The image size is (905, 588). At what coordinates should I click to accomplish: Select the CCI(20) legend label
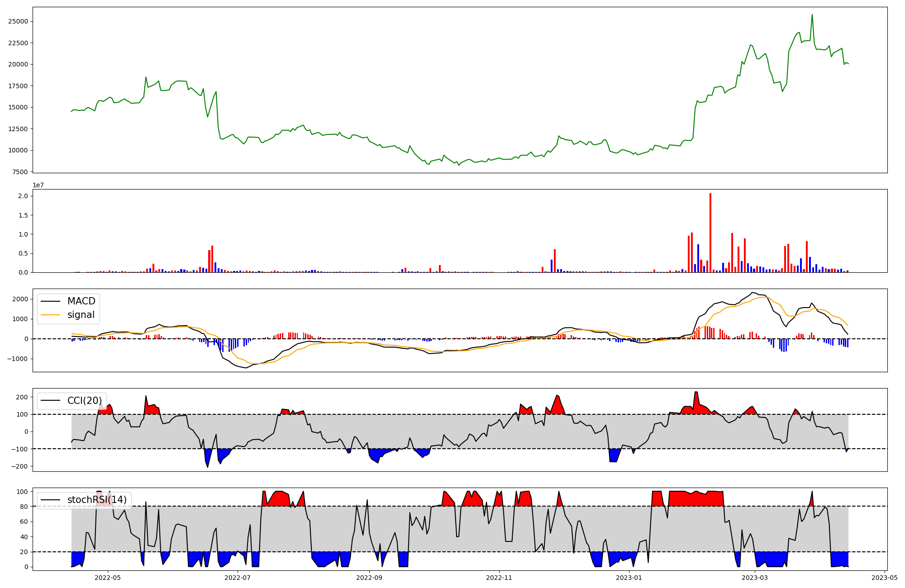pyautogui.click(x=84, y=401)
